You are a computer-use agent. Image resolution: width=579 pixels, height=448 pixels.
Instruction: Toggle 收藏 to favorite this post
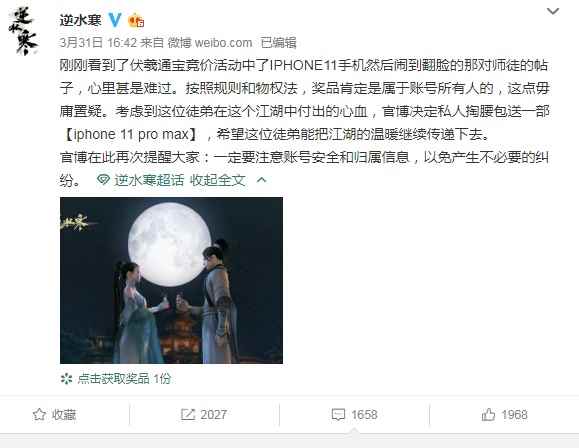(x=55, y=415)
